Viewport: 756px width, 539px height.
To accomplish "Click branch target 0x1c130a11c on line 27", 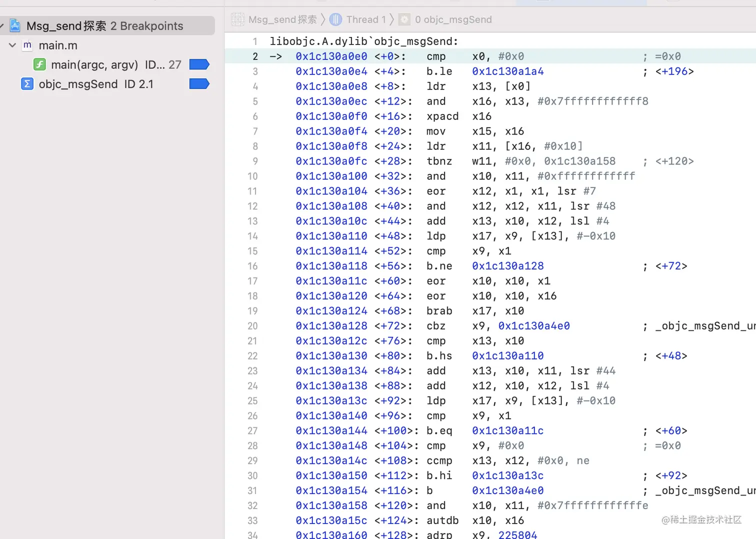I will [x=508, y=431].
